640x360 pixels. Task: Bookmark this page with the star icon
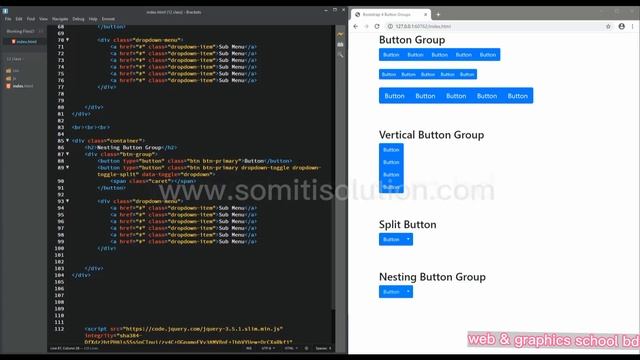pos(608,26)
